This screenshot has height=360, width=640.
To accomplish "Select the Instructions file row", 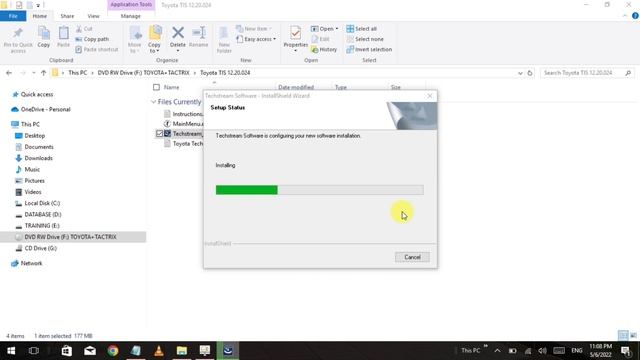I will (183, 114).
